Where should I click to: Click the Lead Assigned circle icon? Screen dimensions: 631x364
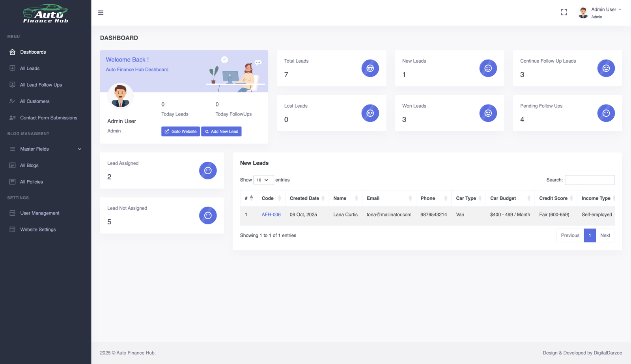208,171
